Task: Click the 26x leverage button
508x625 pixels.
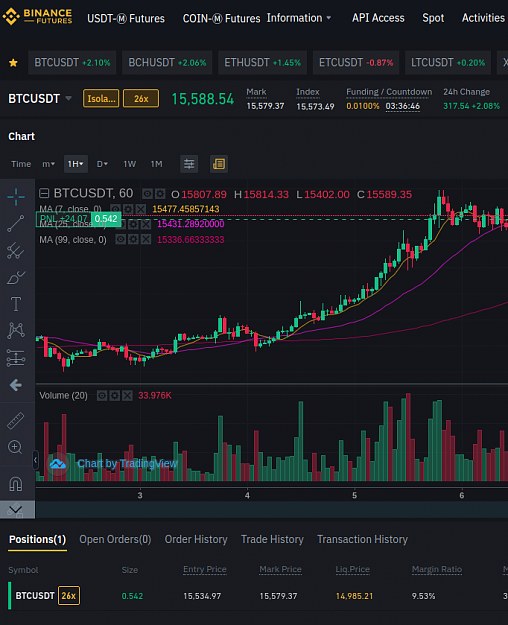Action: click(x=141, y=98)
